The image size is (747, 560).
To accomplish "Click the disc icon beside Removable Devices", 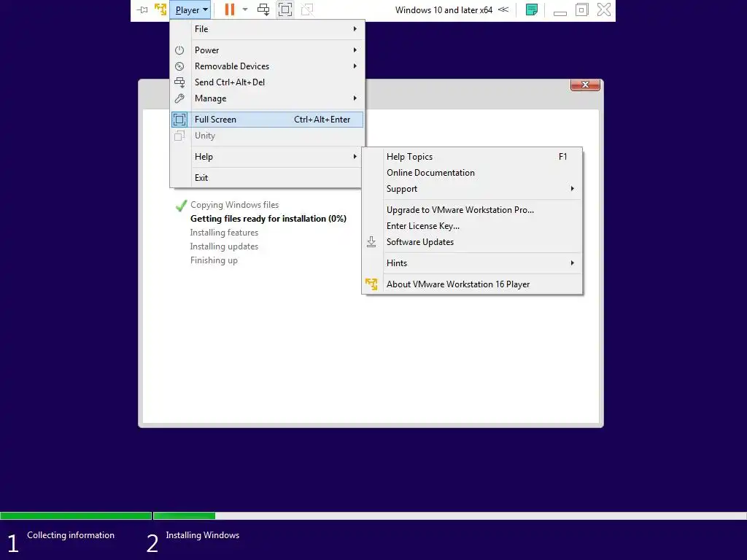I will click(179, 66).
